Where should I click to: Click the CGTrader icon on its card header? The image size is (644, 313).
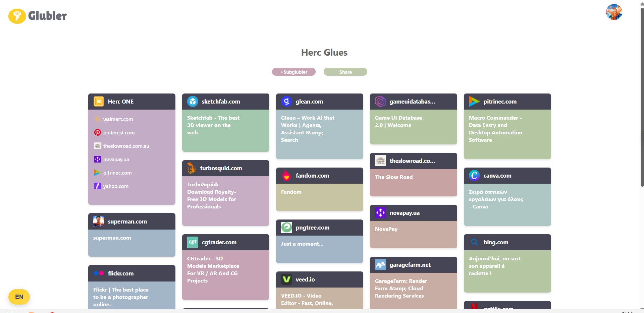point(192,242)
